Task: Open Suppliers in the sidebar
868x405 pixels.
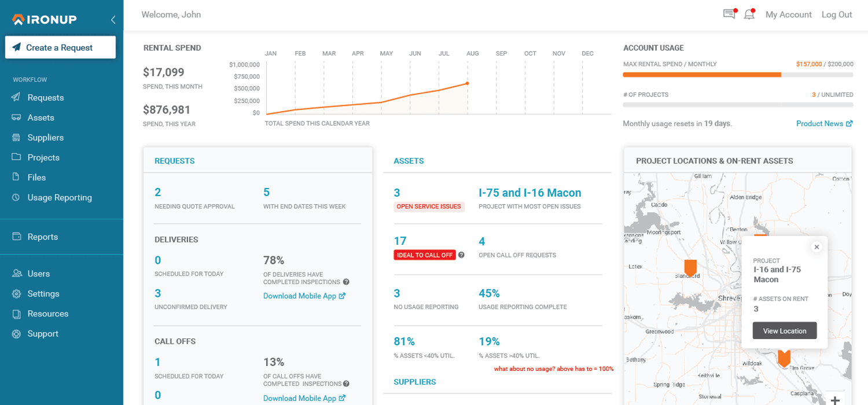Action: [x=46, y=138]
